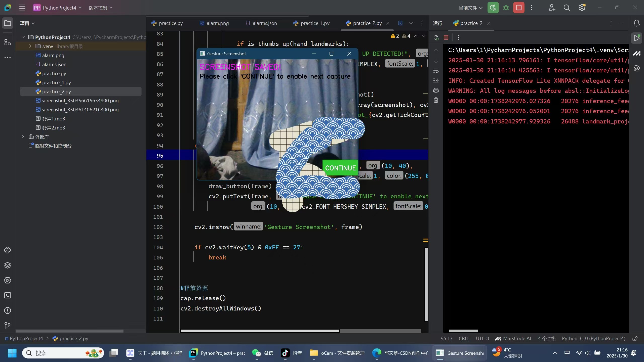Clear all console output with the trash icon

click(x=436, y=100)
